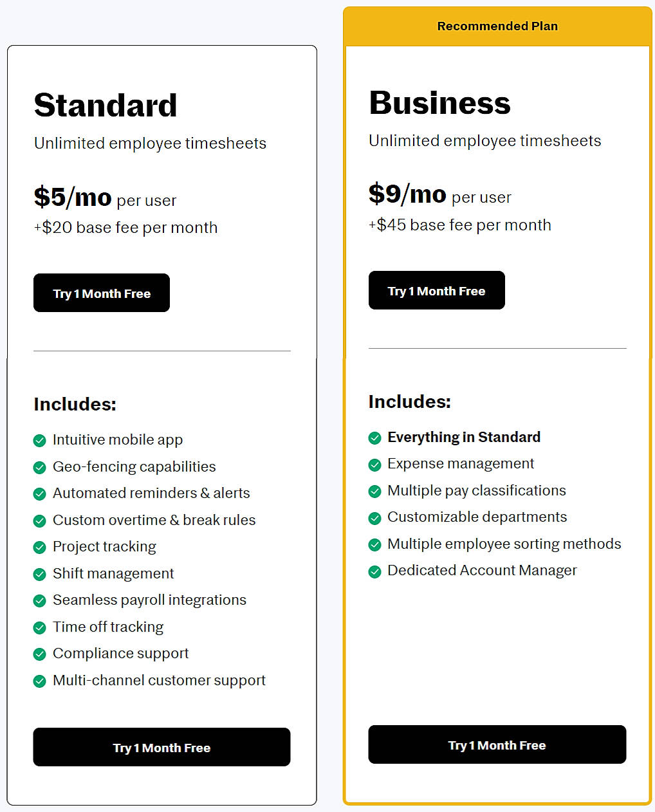The image size is (655, 812).
Task: Open the Business plan Includes section
Action: (x=409, y=401)
